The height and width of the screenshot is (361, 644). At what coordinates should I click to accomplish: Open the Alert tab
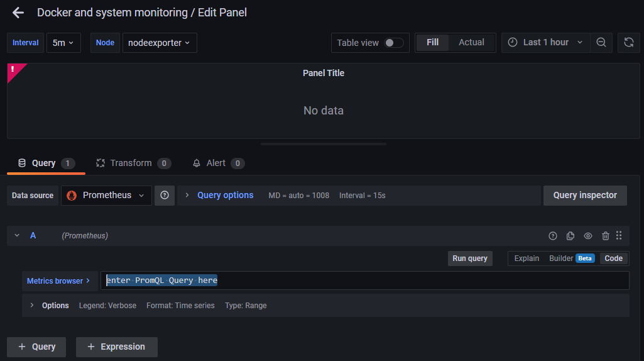point(217,164)
